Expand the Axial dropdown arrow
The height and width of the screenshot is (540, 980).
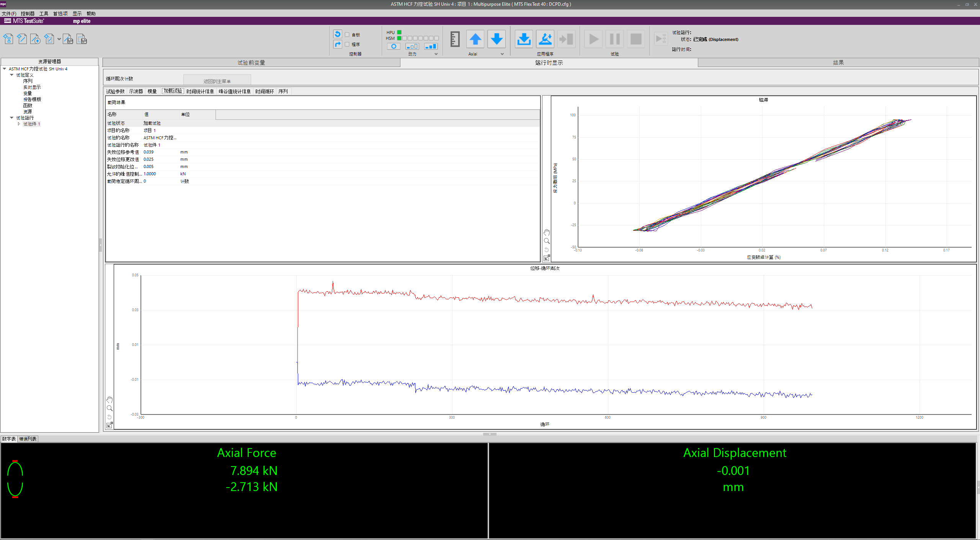pos(502,54)
